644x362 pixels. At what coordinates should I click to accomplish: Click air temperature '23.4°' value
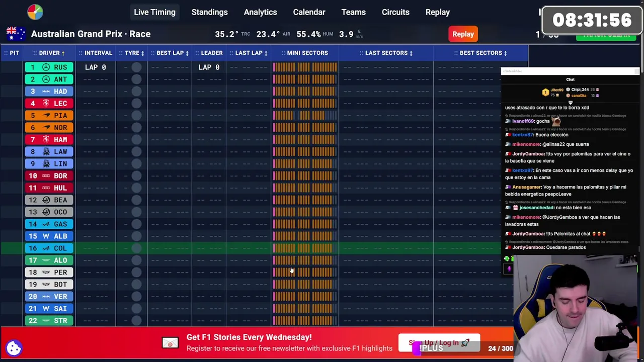pos(268,34)
